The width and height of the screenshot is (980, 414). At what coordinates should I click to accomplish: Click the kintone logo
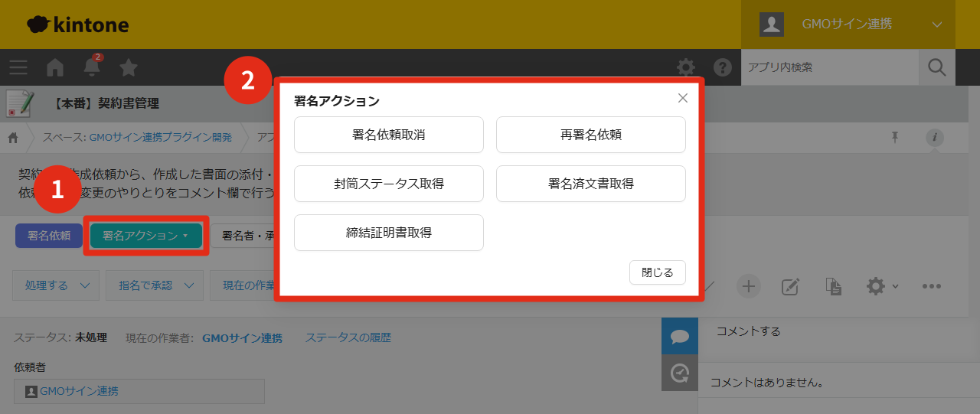coord(78,24)
